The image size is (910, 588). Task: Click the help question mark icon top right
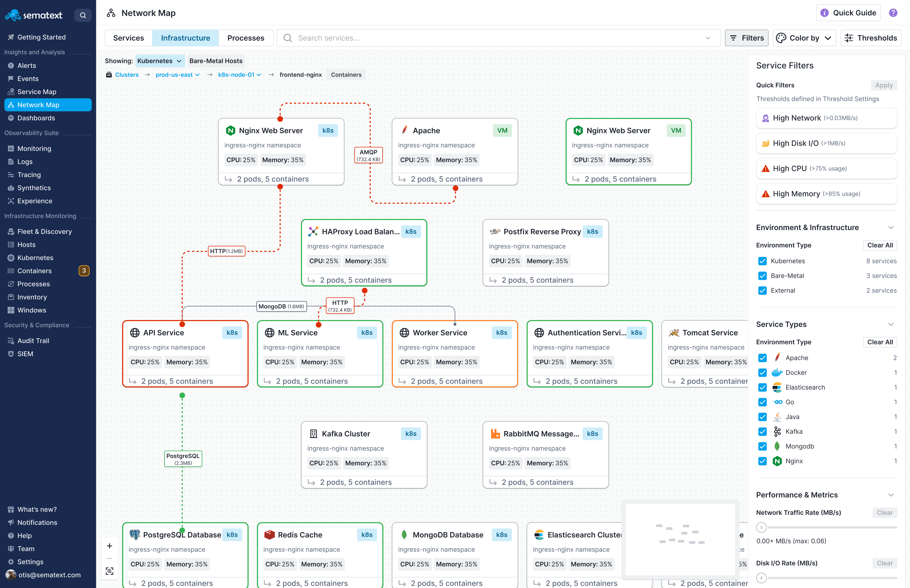(x=893, y=13)
